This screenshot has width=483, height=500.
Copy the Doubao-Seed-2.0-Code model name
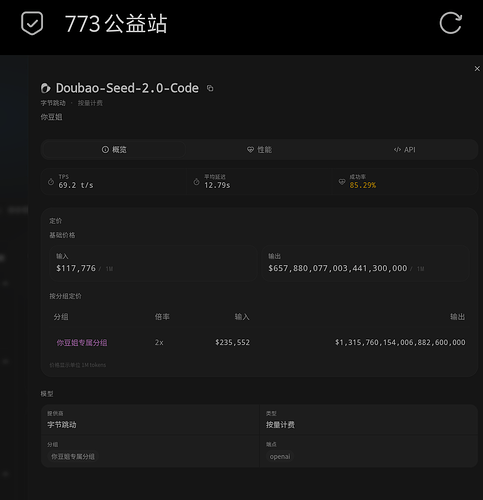click(210, 88)
